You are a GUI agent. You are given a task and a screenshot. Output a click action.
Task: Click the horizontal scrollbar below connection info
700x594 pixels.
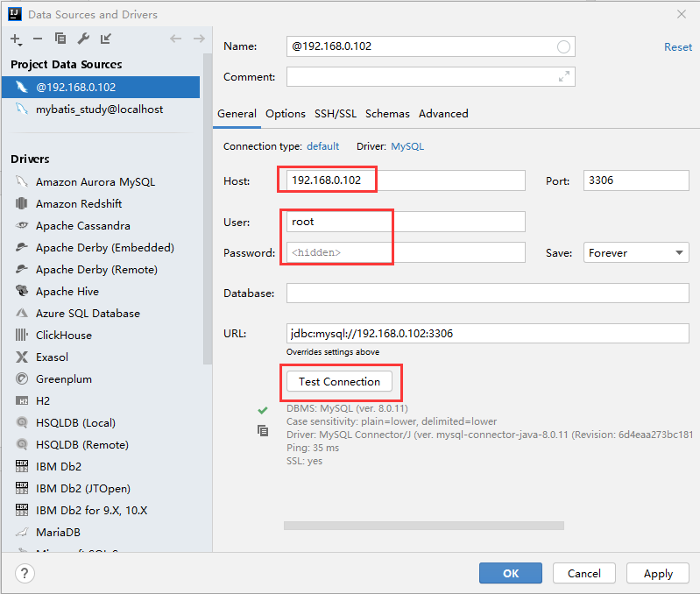[424, 526]
